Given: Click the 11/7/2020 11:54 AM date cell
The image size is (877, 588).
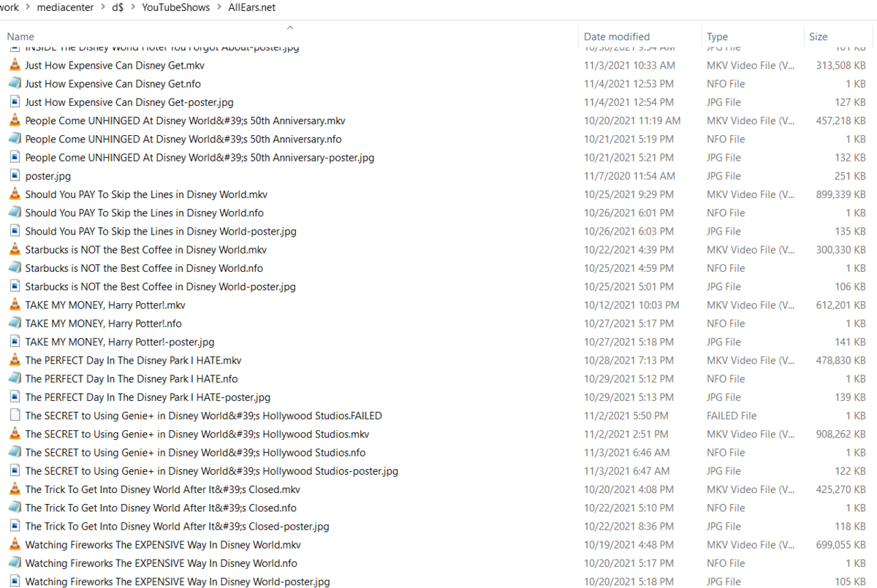Looking at the screenshot, I should tap(629, 176).
